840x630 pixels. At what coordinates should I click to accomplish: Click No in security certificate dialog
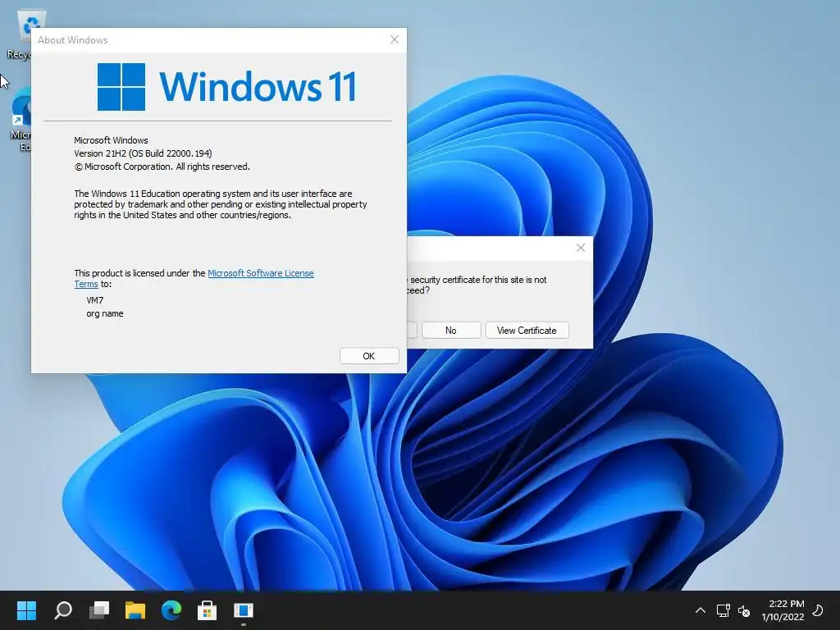[x=451, y=331]
